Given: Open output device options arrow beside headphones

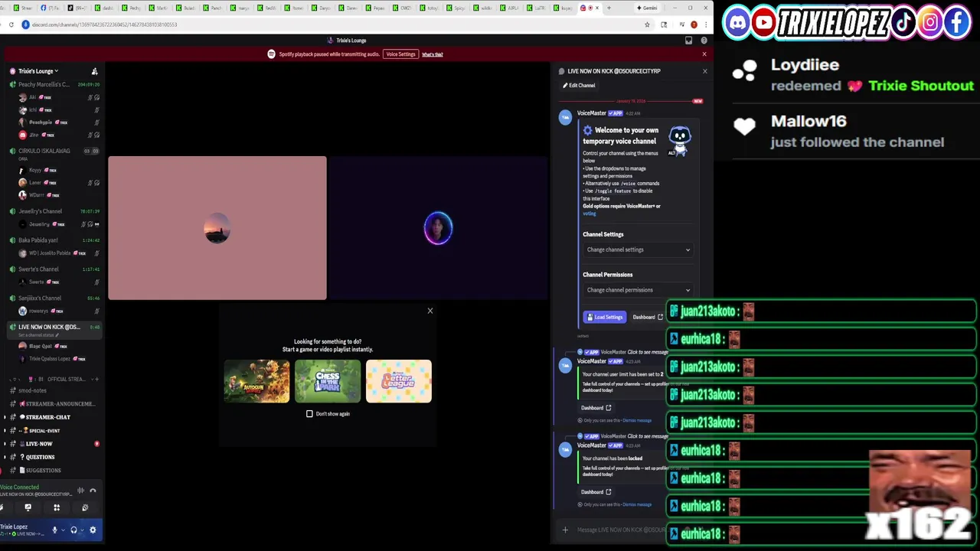Looking at the screenshot, I should pyautogui.click(x=82, y=530).
